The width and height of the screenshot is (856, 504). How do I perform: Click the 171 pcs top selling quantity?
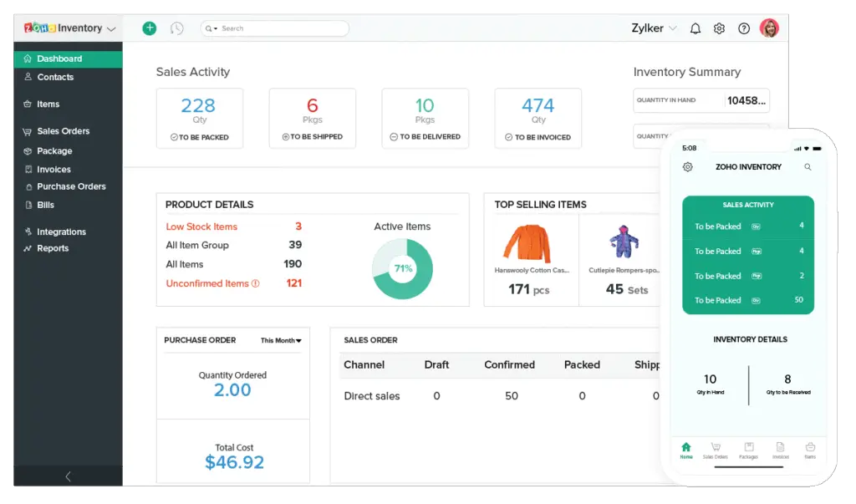pos(529,290)
